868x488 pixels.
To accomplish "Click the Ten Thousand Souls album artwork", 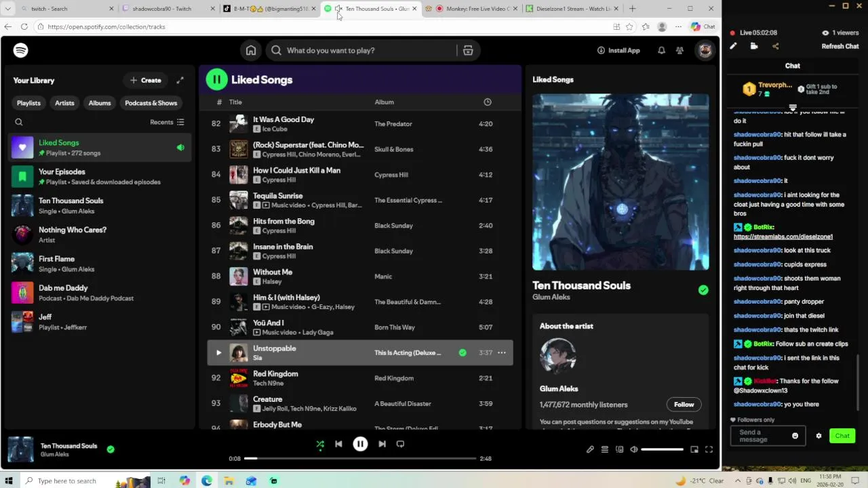I will [x=620, y=182].
